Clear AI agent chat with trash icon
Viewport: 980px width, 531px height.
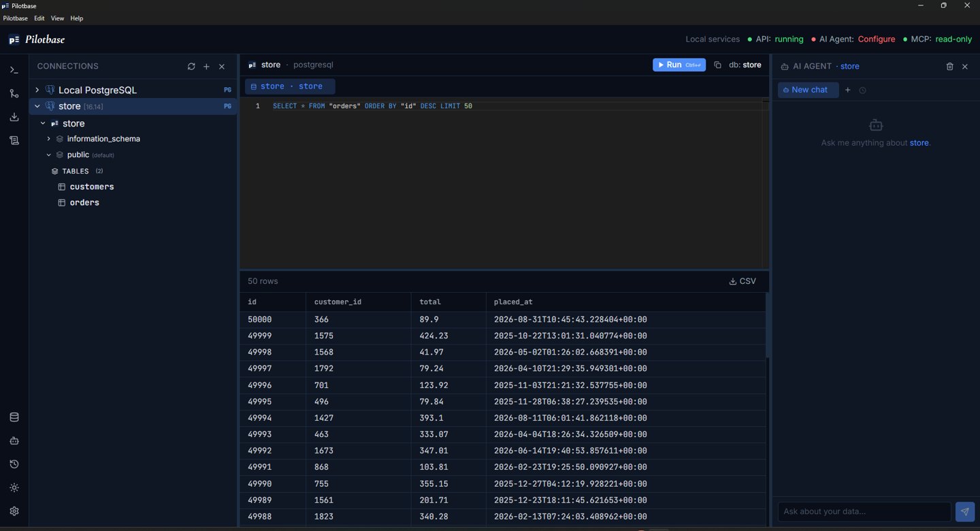pyautogui.click(x=950, y=67)
